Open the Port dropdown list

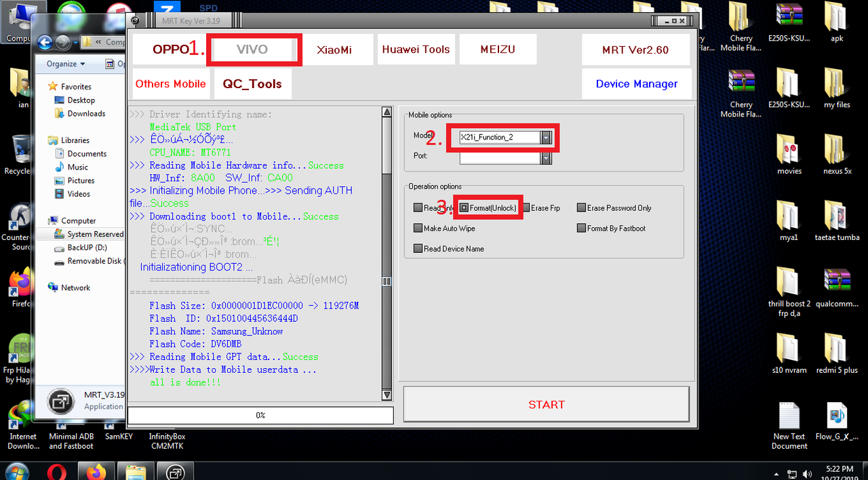pyautogui.click(x=546, y=157)
